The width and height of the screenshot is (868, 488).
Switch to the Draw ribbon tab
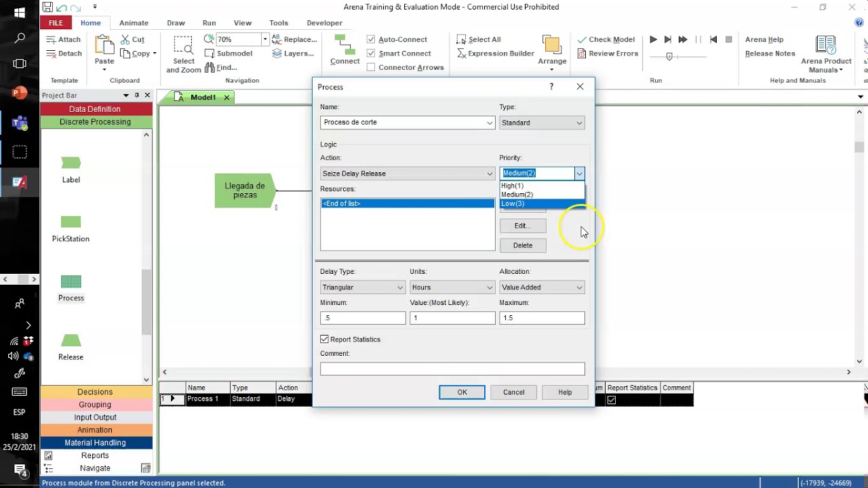coord(176,23)
